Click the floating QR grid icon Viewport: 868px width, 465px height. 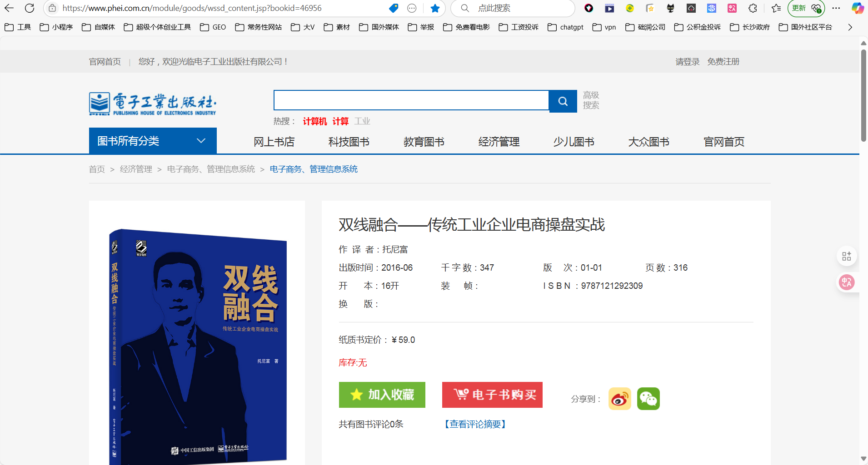click(x=846, y=256)
